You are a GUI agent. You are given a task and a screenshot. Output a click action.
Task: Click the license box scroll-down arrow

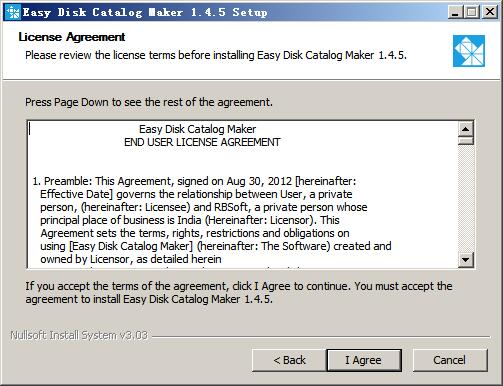[466, 259]
